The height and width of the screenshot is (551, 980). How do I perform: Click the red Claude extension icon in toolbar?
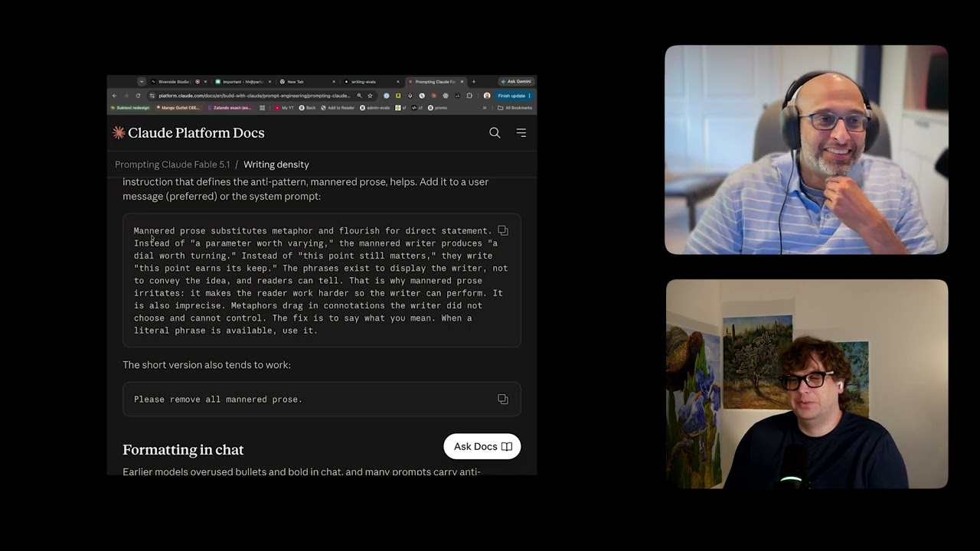[x=433, y=96]
